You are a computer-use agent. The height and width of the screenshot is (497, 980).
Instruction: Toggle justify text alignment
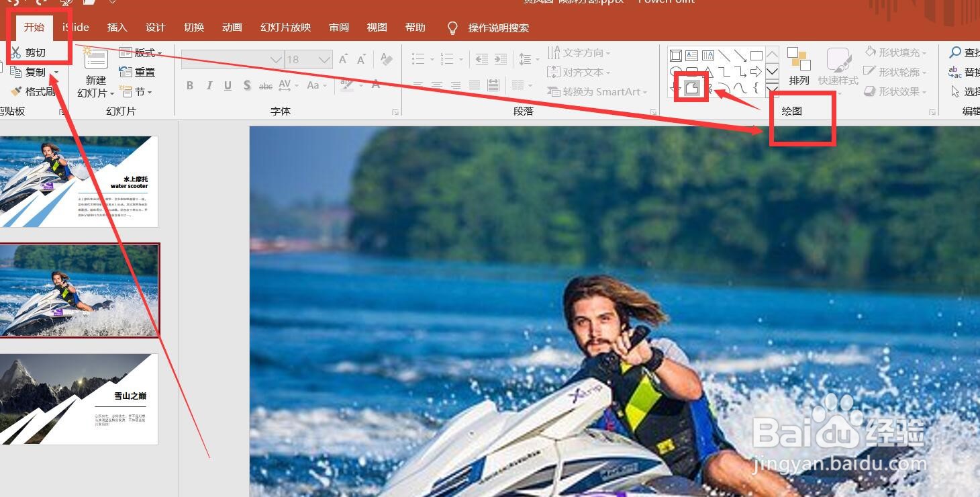475,85
